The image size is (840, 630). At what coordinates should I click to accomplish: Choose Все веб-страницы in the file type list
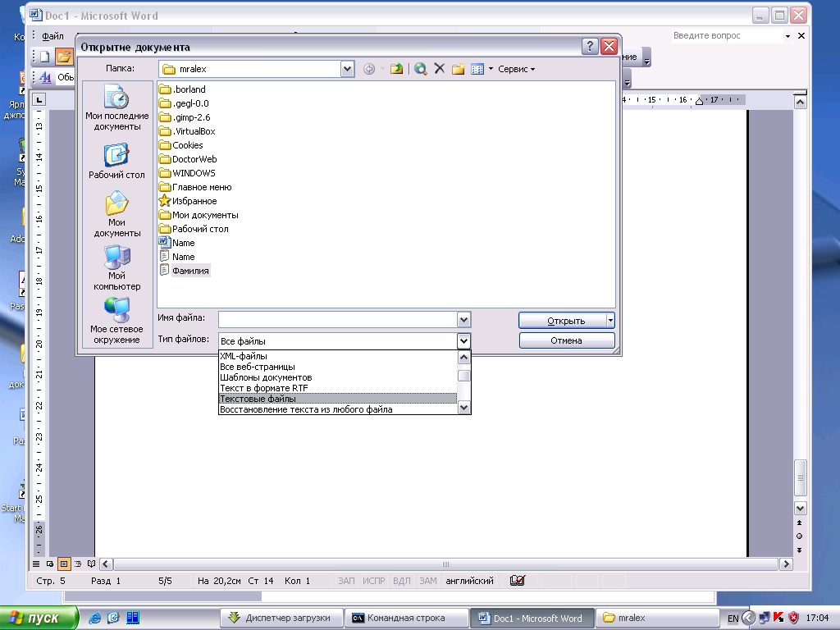[x=337, y=367]
